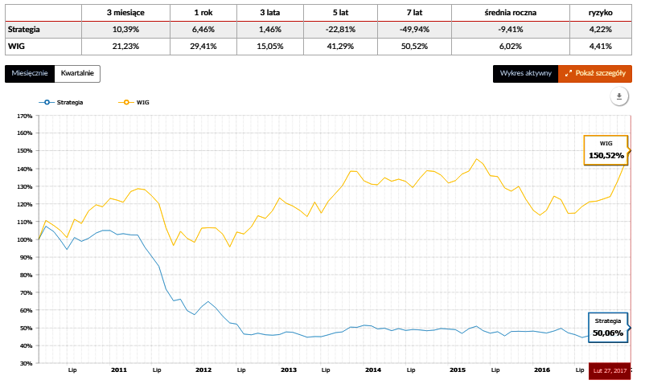Click Strategia value 1,46%
Screen dimensions: 645x384
[270, 30]
